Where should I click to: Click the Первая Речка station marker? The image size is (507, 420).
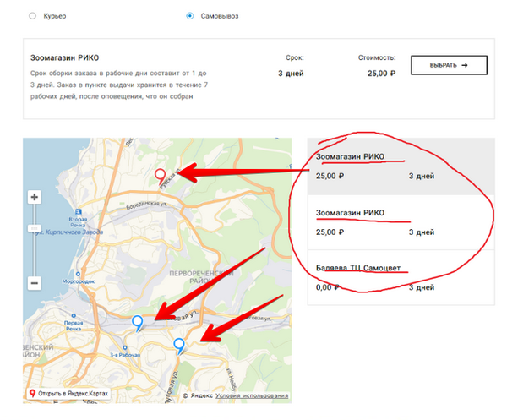[74, 315]
